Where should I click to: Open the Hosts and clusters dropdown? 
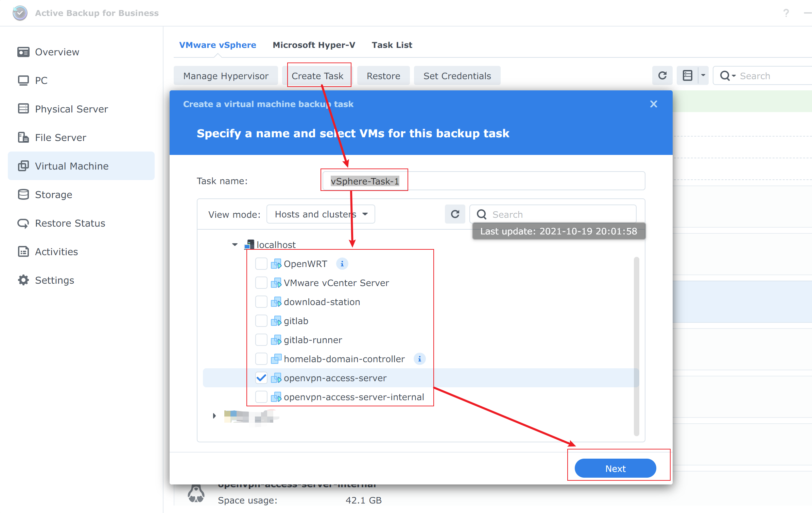(321, 214)
